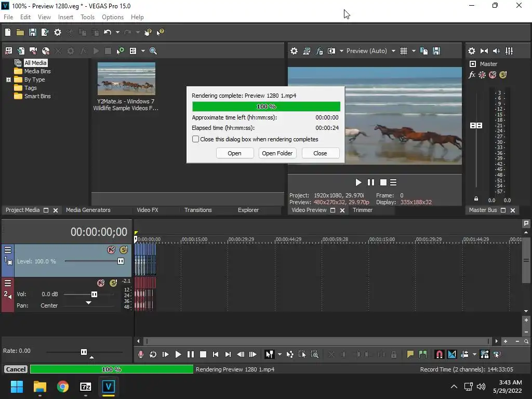Close the rendering complete dialog
Screen dimensions: 532x399
(x=320, y=153)
